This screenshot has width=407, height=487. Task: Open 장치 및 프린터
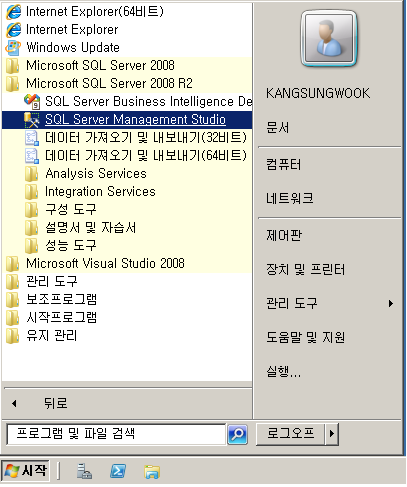coord(305,270)
